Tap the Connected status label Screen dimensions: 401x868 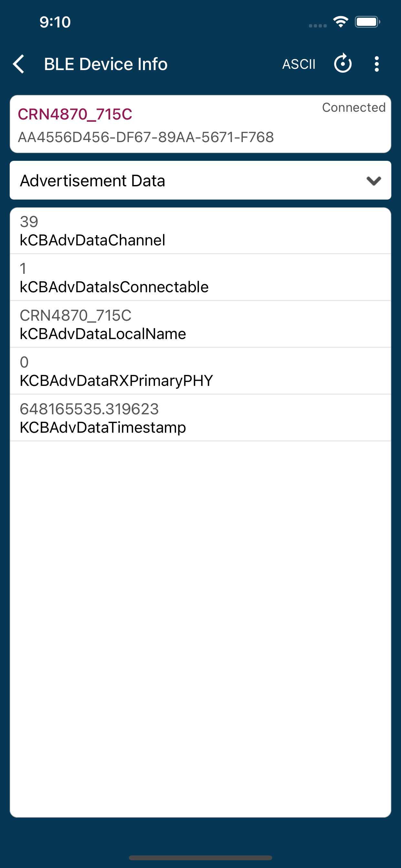point(354,108)
